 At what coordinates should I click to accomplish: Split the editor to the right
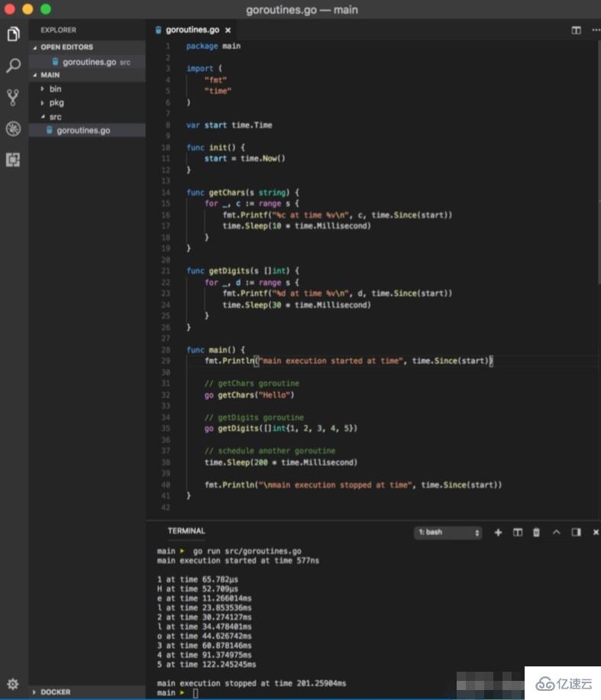(x=577, y=30)
